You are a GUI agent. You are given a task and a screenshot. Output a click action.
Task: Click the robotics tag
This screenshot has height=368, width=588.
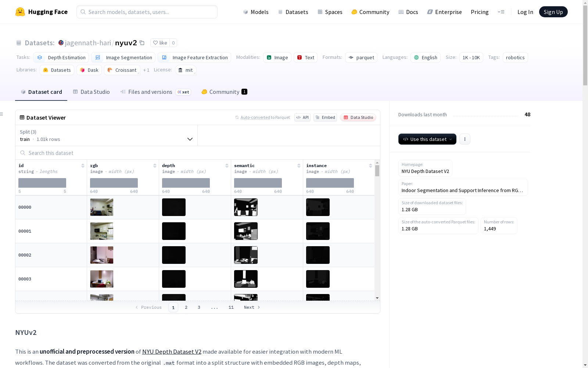coord(515,57)
